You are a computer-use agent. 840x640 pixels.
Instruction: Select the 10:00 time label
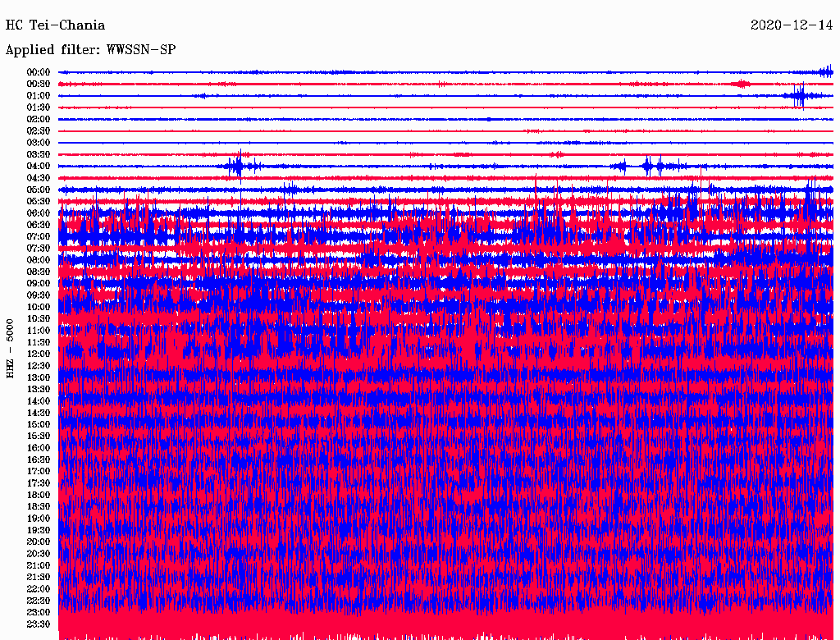click(39, 307)
